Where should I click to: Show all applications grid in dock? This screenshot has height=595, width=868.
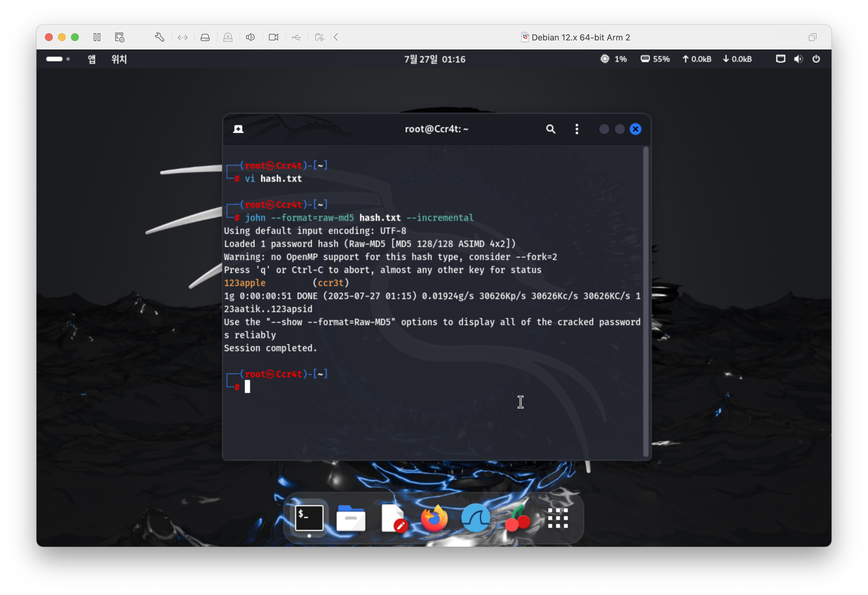[x=558, y=518]
